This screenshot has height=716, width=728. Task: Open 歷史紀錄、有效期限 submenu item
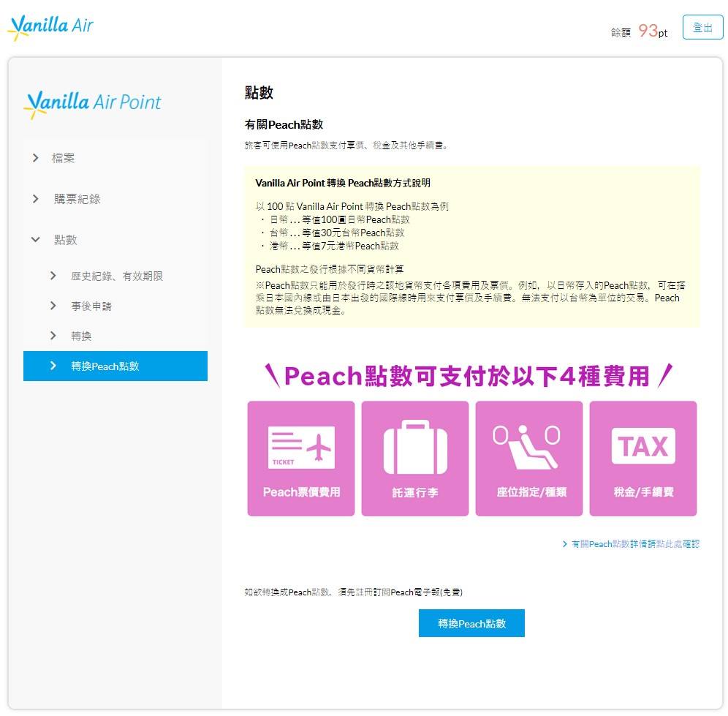[117, 276]
